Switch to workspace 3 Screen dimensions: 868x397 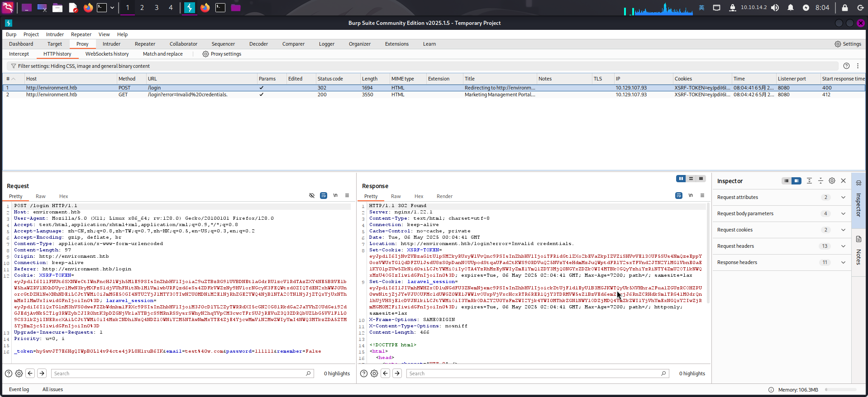coord(157,8)
